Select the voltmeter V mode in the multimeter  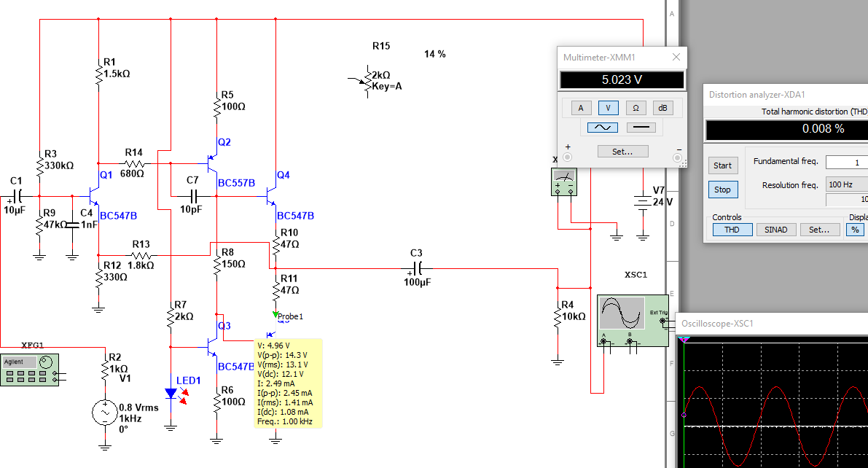608,108
